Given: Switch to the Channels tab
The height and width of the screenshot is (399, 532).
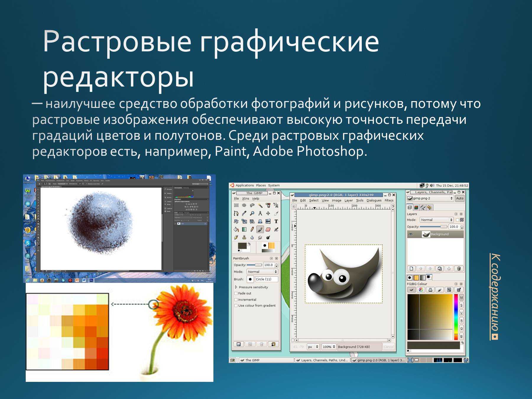Looking at the screenshot, I should [x=416, y=207].
